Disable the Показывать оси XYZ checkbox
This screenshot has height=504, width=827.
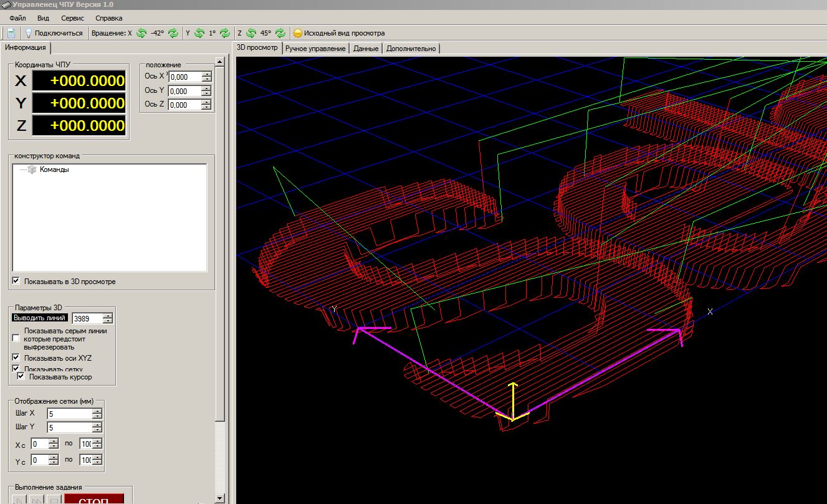pos(16,358)
